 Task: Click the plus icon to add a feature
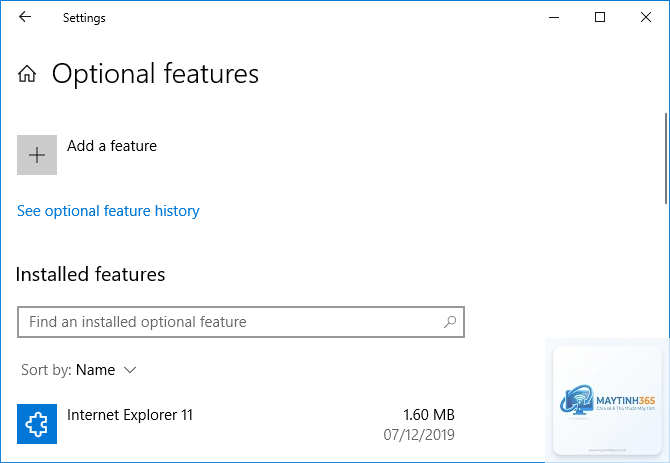coord(37,155)
